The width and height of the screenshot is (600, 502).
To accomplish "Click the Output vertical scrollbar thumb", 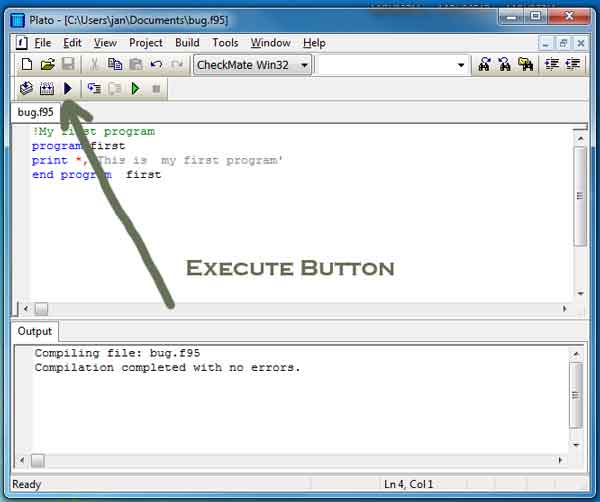I will pyautogui.click(x=576, y=395).
